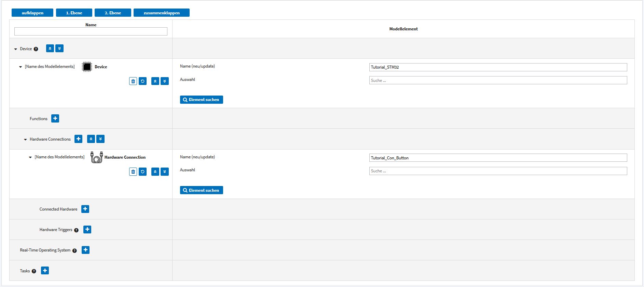
Task: Reset the Device element with the refresh icon
Action: click(x=142, y=81)
